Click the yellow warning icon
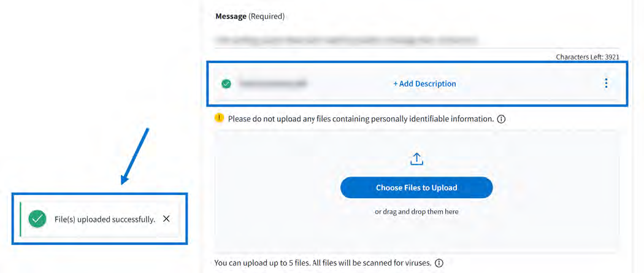This screenshot has height=273, width=644. [220, 118]
